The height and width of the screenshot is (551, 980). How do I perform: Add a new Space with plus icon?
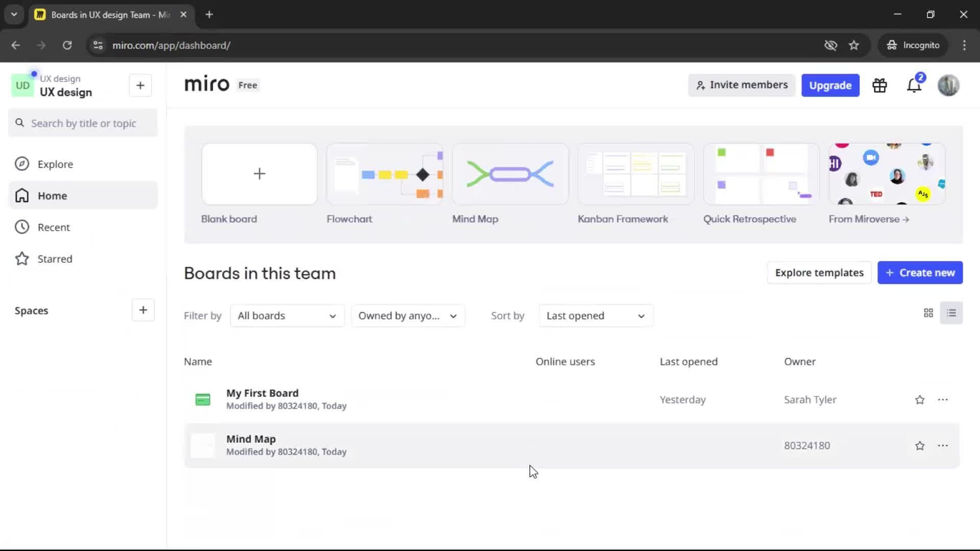tap(143, 310)
